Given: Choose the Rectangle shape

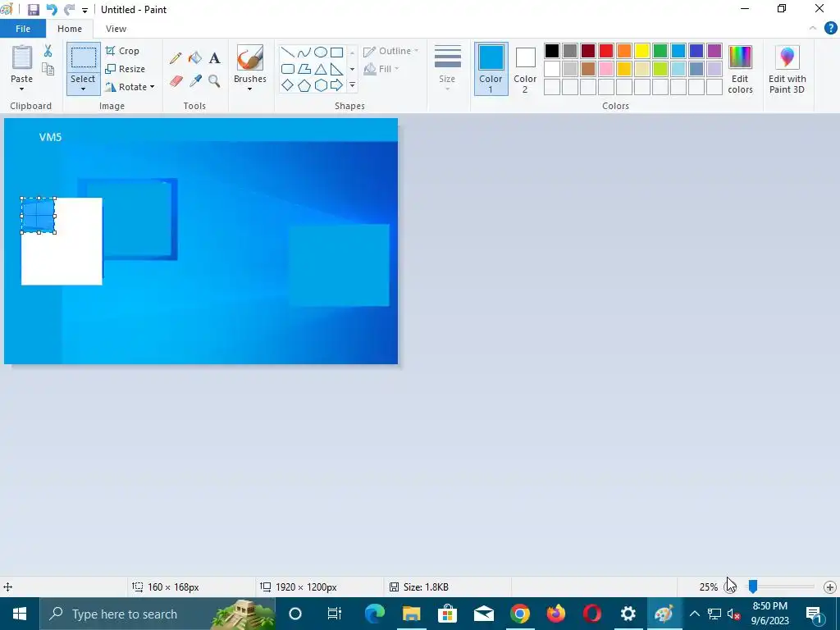Looking at the screenshot, I should click(x=336, y=52).
